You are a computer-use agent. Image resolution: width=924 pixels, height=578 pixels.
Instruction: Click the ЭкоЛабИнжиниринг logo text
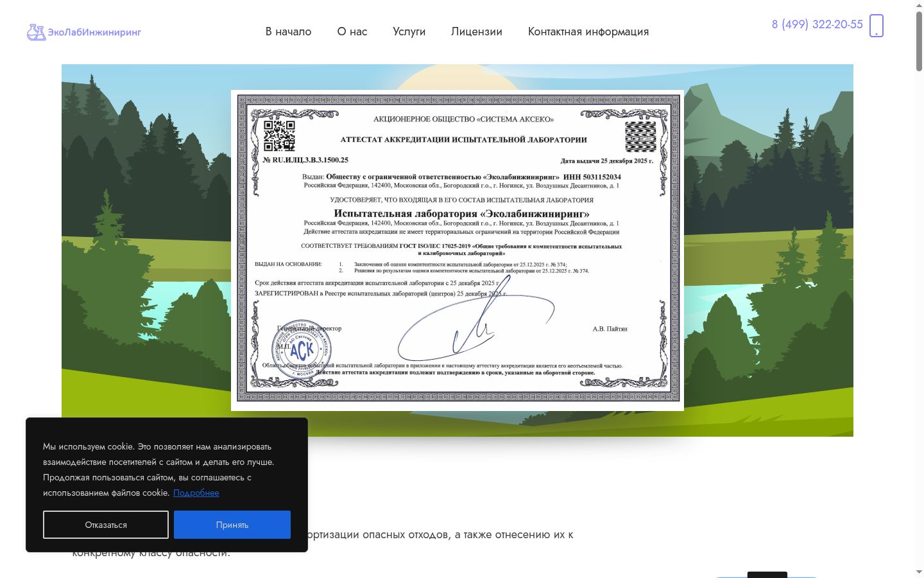[x=94, y=32]
